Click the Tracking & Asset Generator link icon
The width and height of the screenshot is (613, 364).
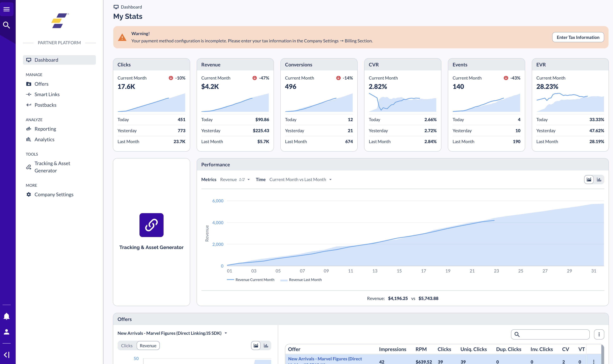[151, 225]
